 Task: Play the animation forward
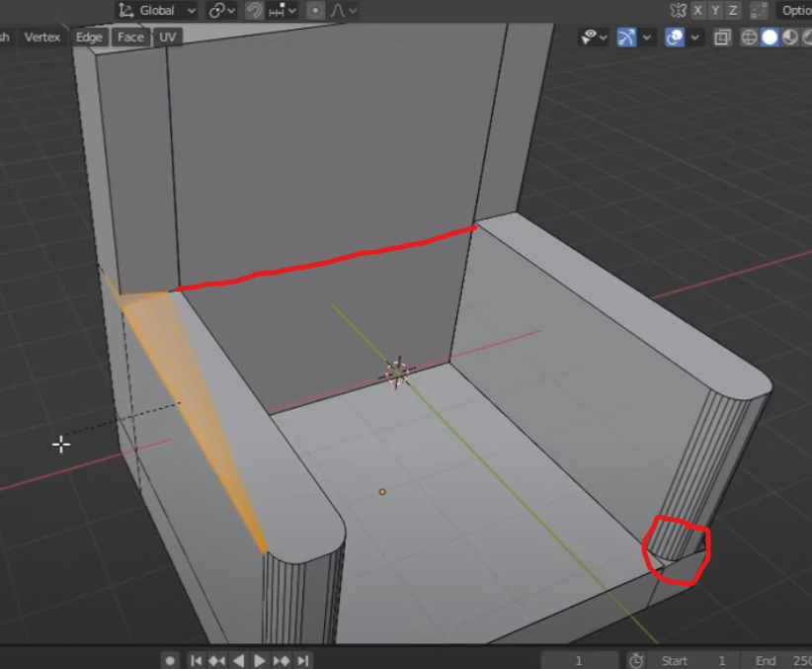point(260,661)
